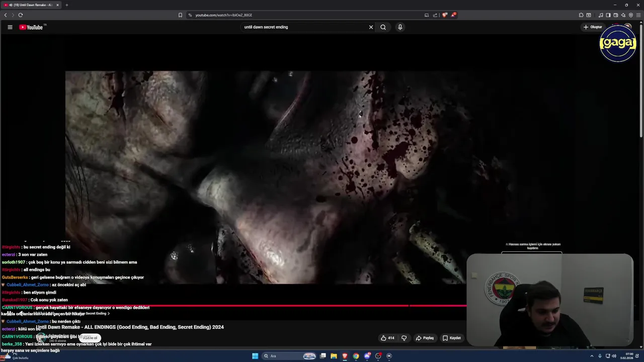Open Task View on the taskbar
Screen dimensions: 644x362
pos(323,356)
